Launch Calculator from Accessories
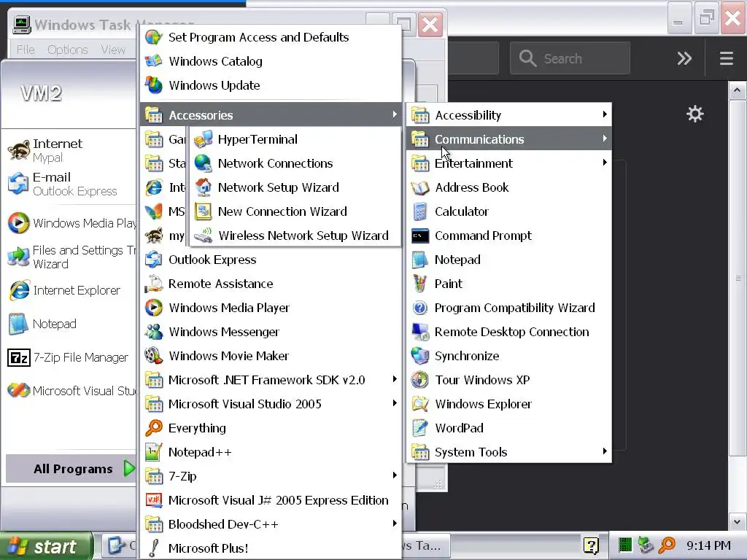Viewport: 747px width, 560px height. [508, 211]
